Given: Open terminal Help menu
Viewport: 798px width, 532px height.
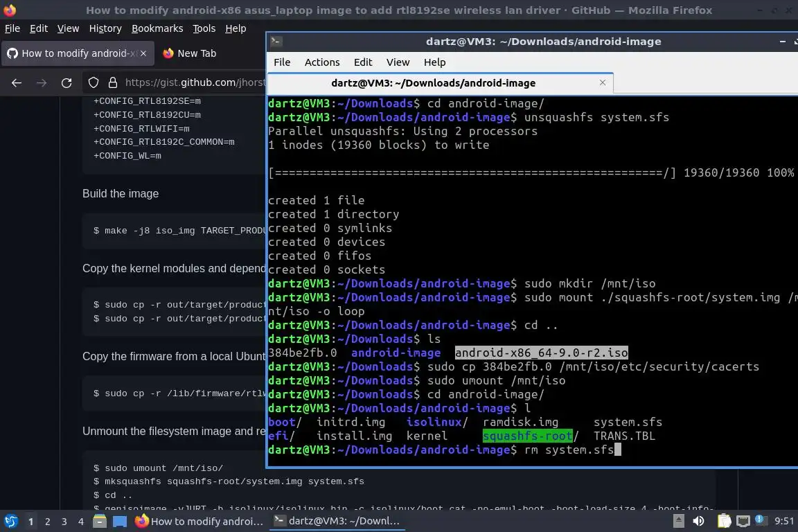Looking at the screenshot, I should [x=434, y=62].
